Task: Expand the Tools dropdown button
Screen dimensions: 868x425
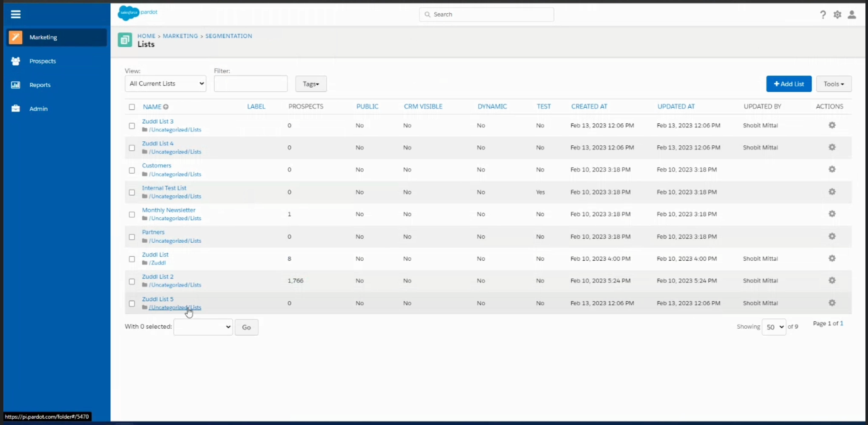Action: [834, 84]
